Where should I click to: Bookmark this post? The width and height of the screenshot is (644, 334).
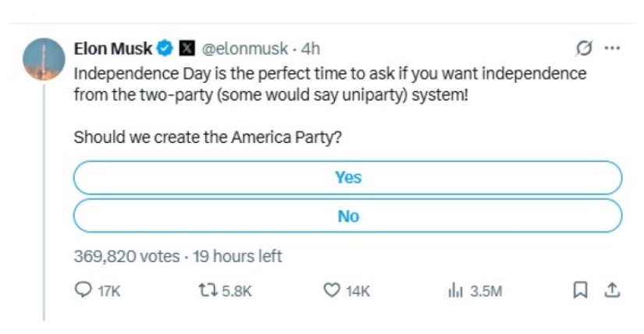coord(581,290)
